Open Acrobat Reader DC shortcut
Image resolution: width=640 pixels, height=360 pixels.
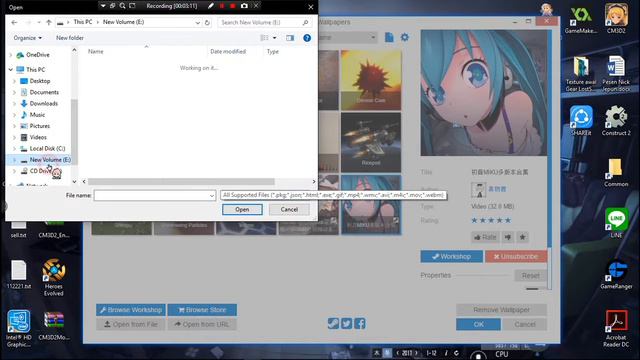(616, 329)
